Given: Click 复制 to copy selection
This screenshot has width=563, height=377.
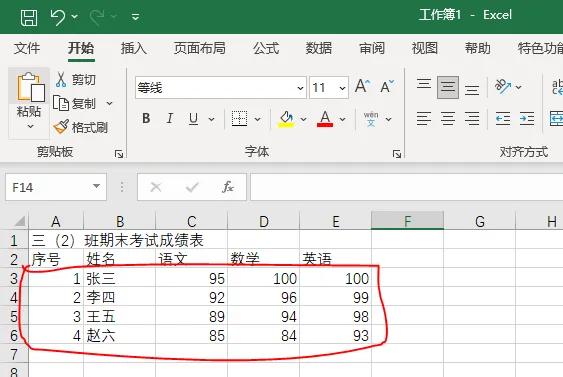Looking at the screenshot, I should click(74, 103).
